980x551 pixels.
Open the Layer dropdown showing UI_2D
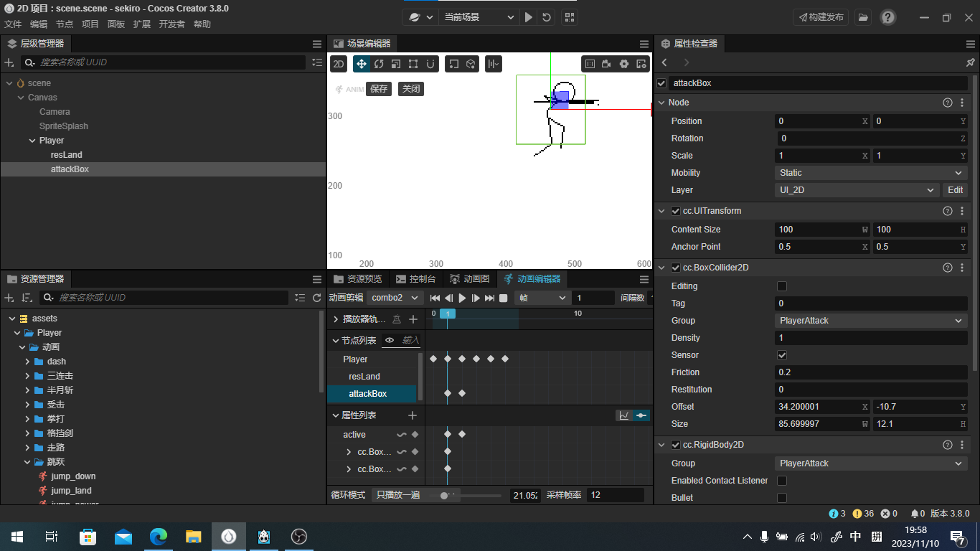[857, 190]
